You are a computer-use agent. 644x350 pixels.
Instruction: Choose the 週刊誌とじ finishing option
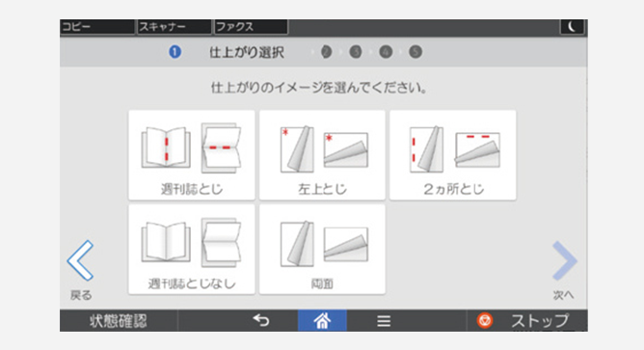(x=192, y=155)
